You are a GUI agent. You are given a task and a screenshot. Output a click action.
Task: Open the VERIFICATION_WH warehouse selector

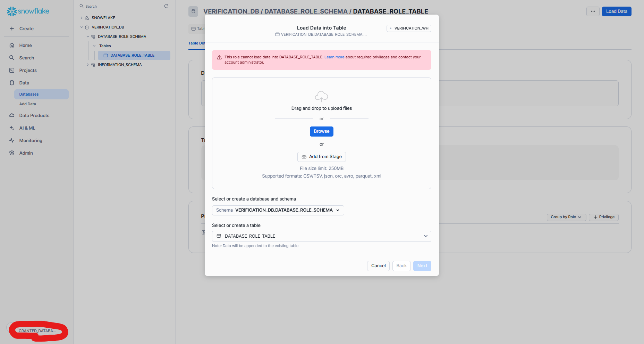pos(409,28)
